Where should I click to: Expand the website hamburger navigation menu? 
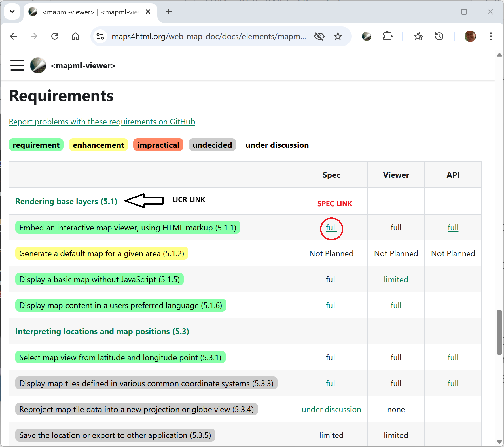coord(17,65)
